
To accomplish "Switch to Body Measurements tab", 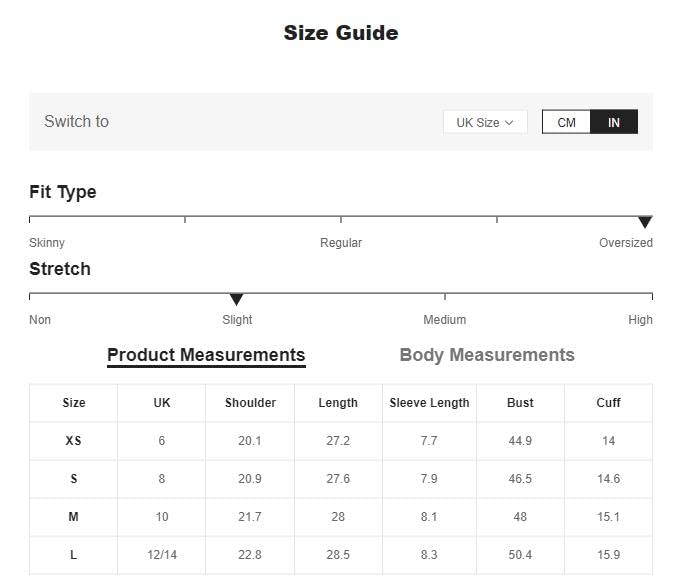I will coord(486,355).
